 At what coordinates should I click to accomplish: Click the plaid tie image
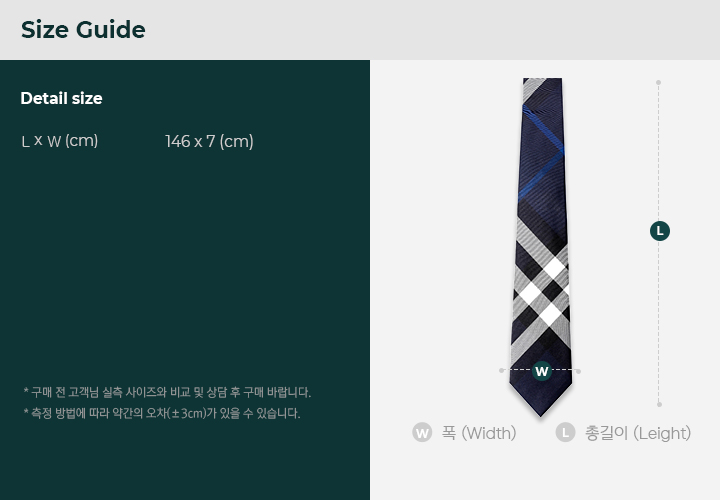[x=541, y=247]
